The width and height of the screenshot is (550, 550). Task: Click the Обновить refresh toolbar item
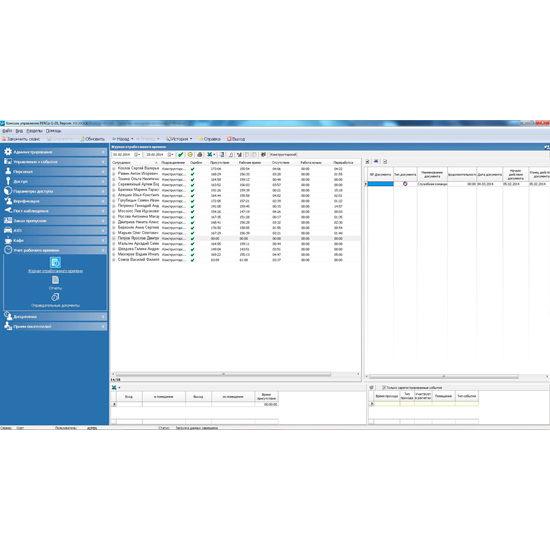pos(93,139)
